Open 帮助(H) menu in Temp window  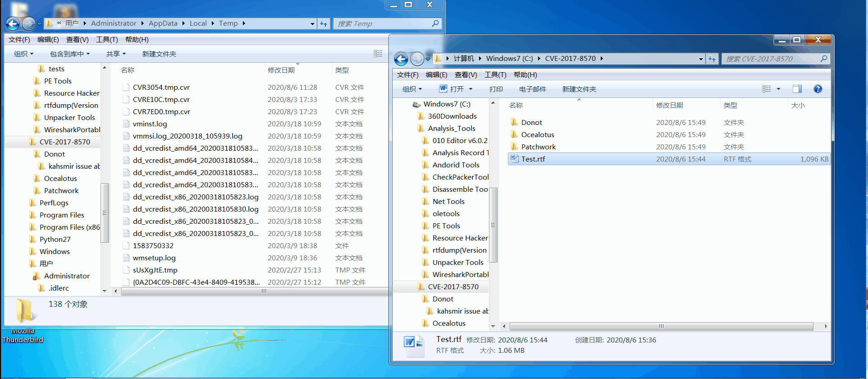click(137, 39)
